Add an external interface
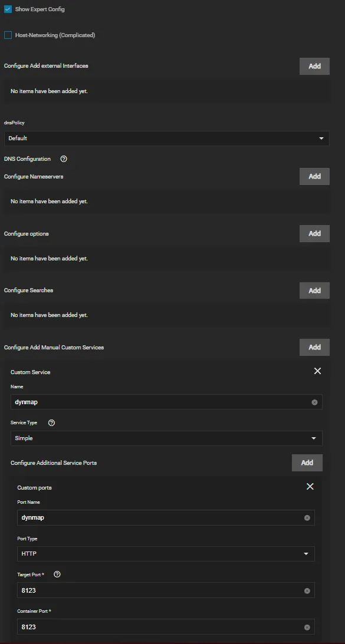The height and width of the screenshot is (644, 345). pos(314,66)
